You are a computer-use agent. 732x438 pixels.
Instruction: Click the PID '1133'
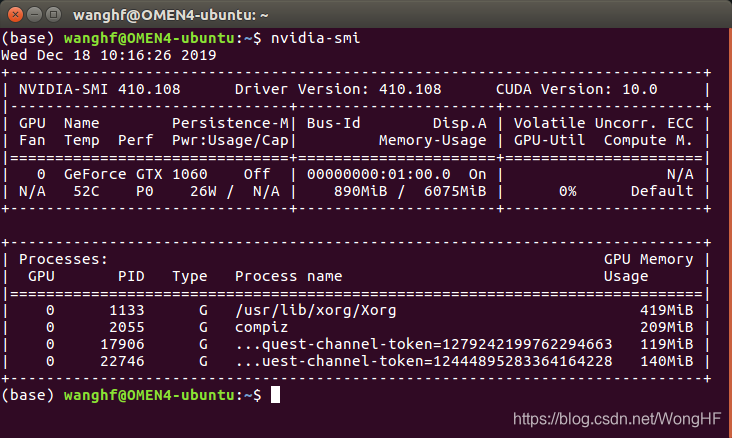tap(127, 310)
